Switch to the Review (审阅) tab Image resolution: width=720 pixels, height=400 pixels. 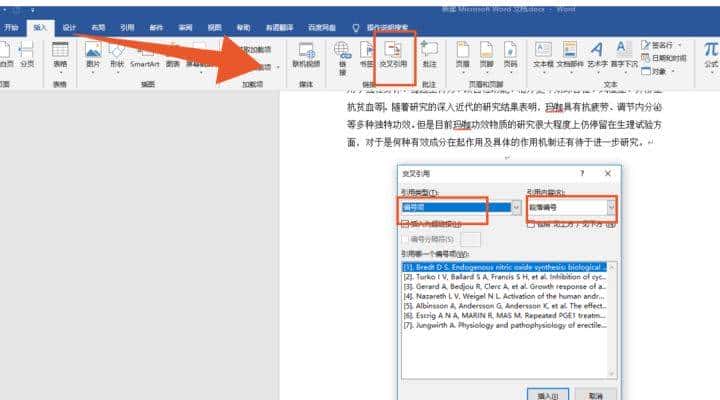pos(185,28)
